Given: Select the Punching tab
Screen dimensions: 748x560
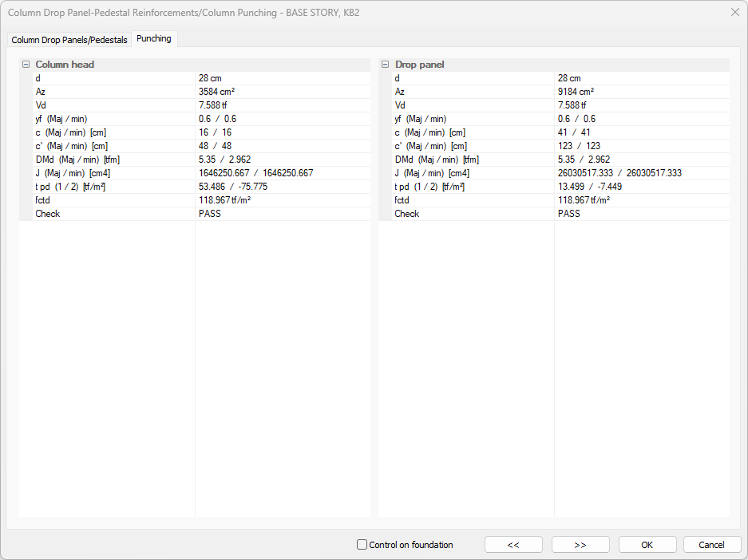Looking at the screenshot, I should [154, 38].
